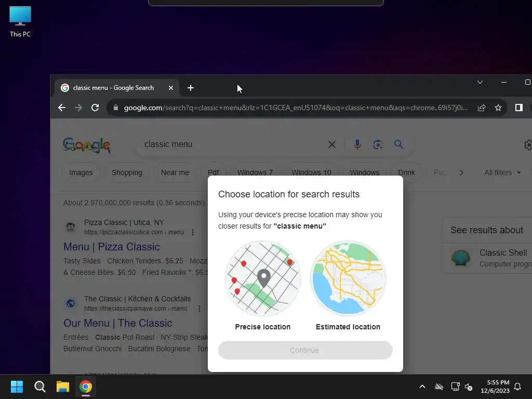Select the Near me filter chip
Image resolution: width=532 pixels, height=399 pixels.
[175, 172]
